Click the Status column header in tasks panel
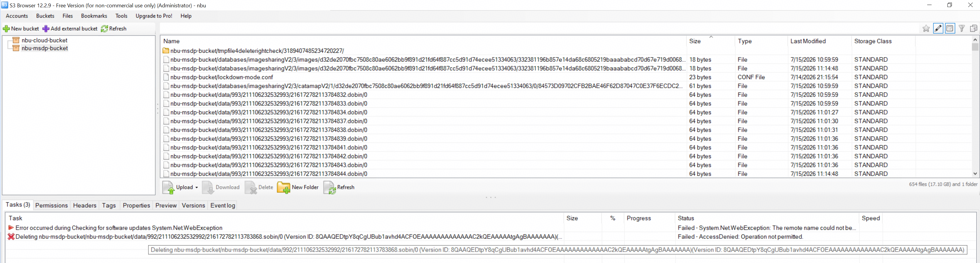 [x=767, y=218]
